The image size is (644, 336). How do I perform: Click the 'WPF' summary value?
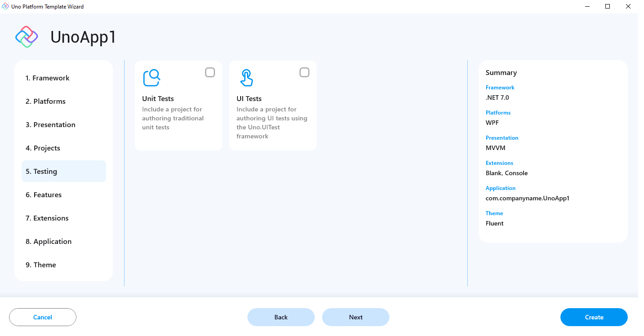click(492, 123)
